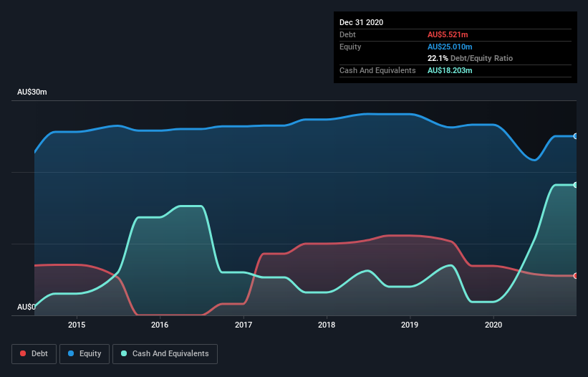Click the Equity tooltip row label
This screenshot has width=588, height=377.
tap(350, 47)
